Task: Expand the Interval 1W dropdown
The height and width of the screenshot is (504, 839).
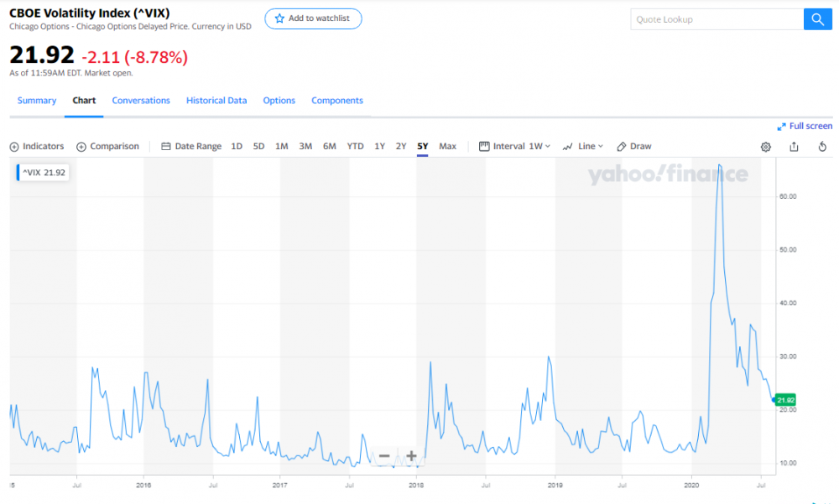Action: (x=514, y=147)
